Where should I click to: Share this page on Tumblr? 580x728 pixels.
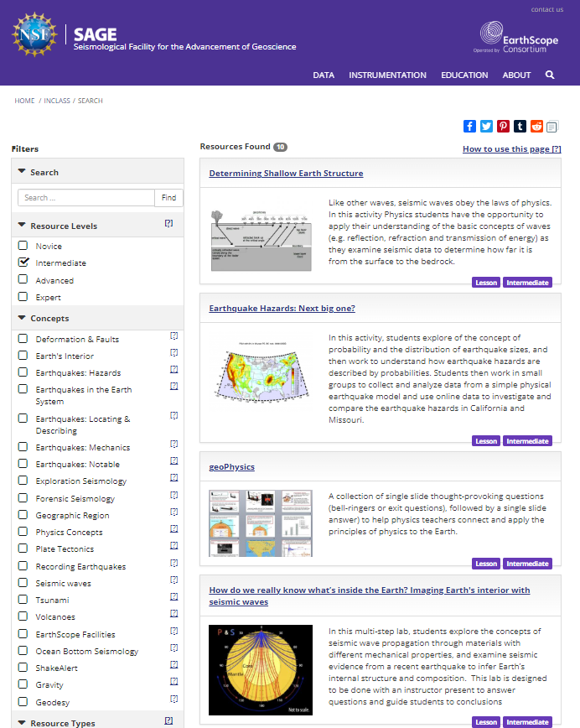pos(520,126)
